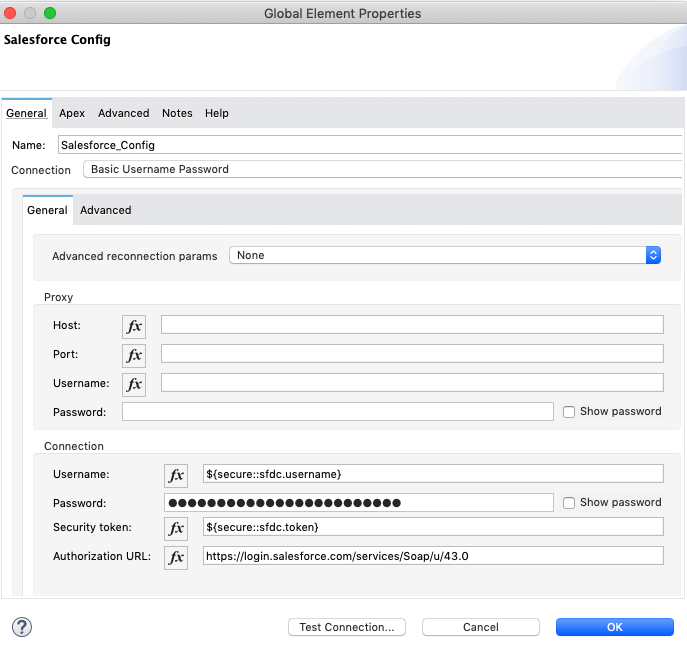Click into the Proxy Username field
Screen dimensions: 687x647
[x=412, y=382]
